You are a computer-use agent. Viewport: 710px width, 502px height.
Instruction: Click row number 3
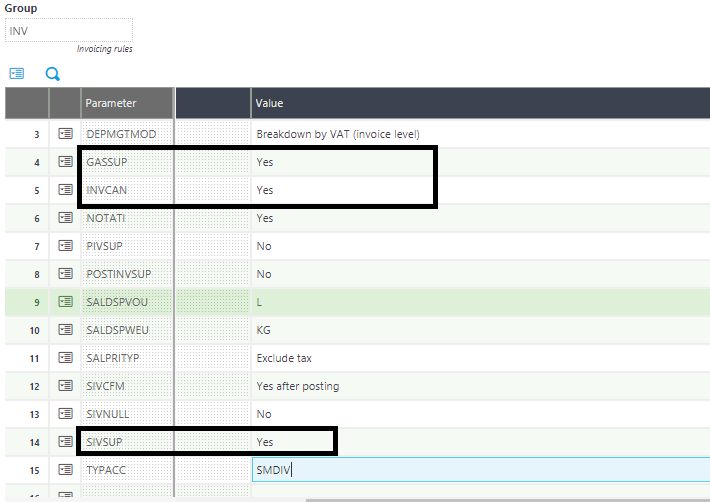point(37,134)
